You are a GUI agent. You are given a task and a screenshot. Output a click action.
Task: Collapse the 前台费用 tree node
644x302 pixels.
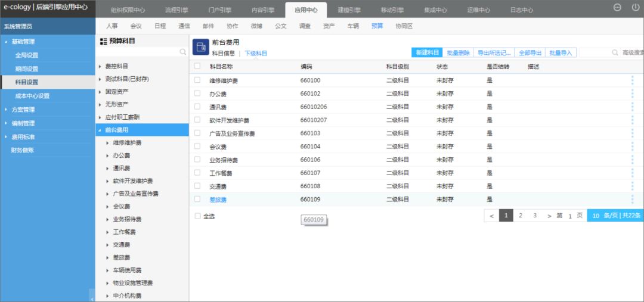pos(100,130)
